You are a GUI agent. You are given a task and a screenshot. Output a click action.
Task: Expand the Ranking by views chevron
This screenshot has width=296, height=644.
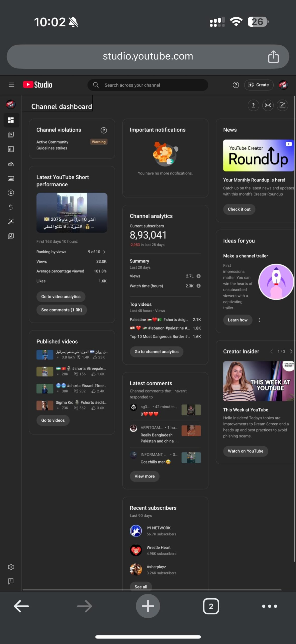pos(104,252)
